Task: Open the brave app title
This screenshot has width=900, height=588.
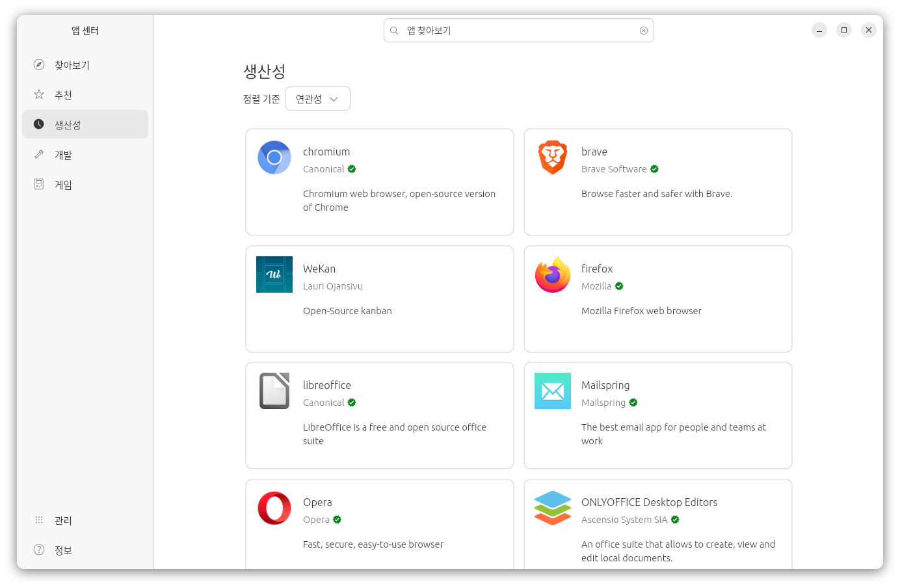Action: [x=594, y=152]
